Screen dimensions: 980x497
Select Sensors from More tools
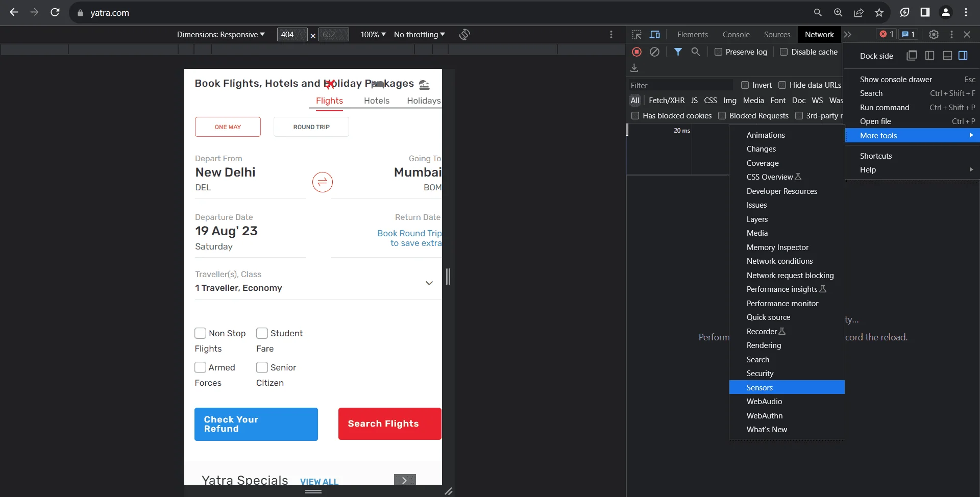coord(787,387)
